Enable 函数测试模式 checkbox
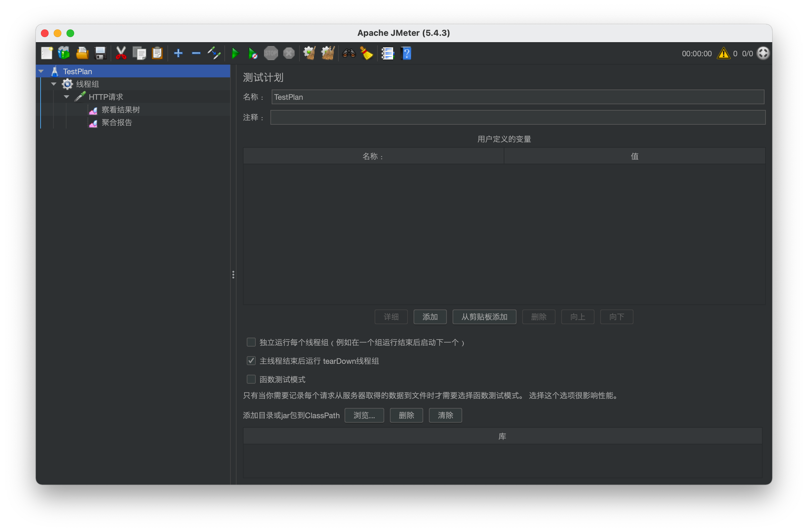808x532 pixels. (x=251, y=379)
